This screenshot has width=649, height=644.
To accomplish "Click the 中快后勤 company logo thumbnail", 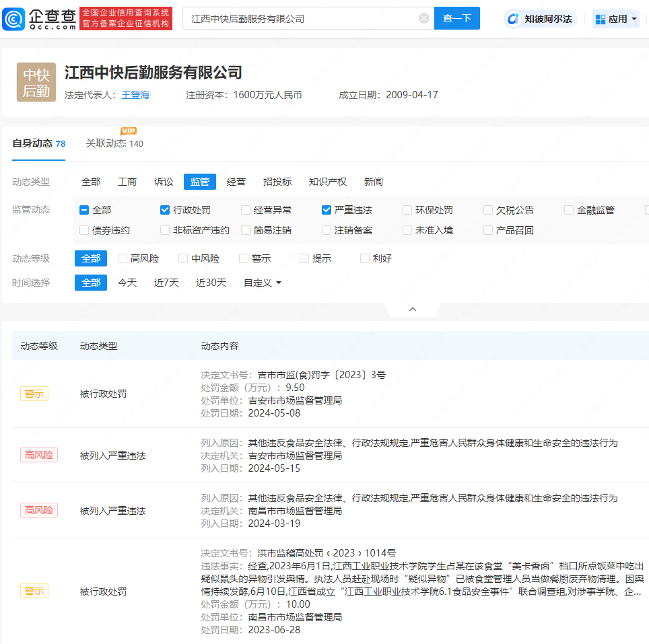I will click(x=36, y=83).
